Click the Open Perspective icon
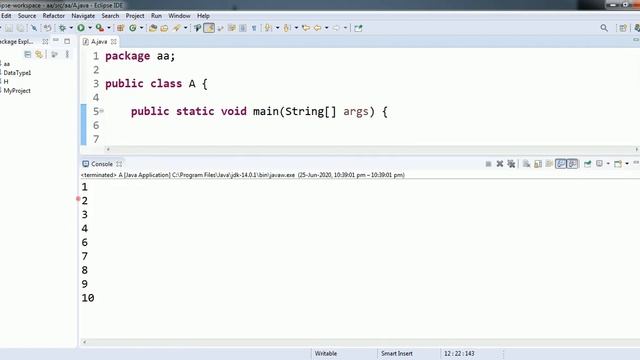This screenshot has width=640, height=360. 623,28
